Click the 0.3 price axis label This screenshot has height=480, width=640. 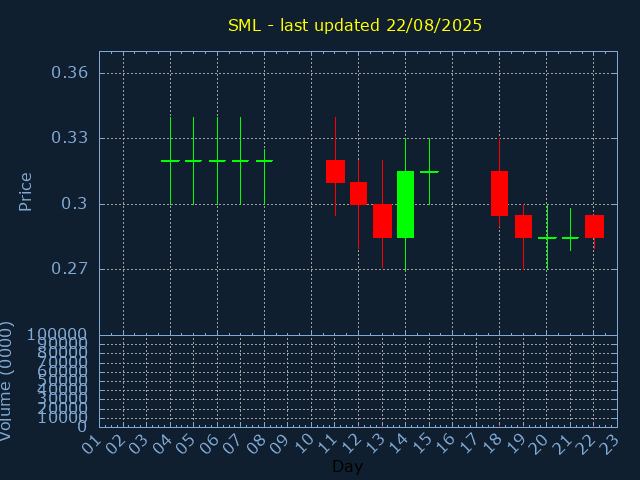[x=74, y=203]
